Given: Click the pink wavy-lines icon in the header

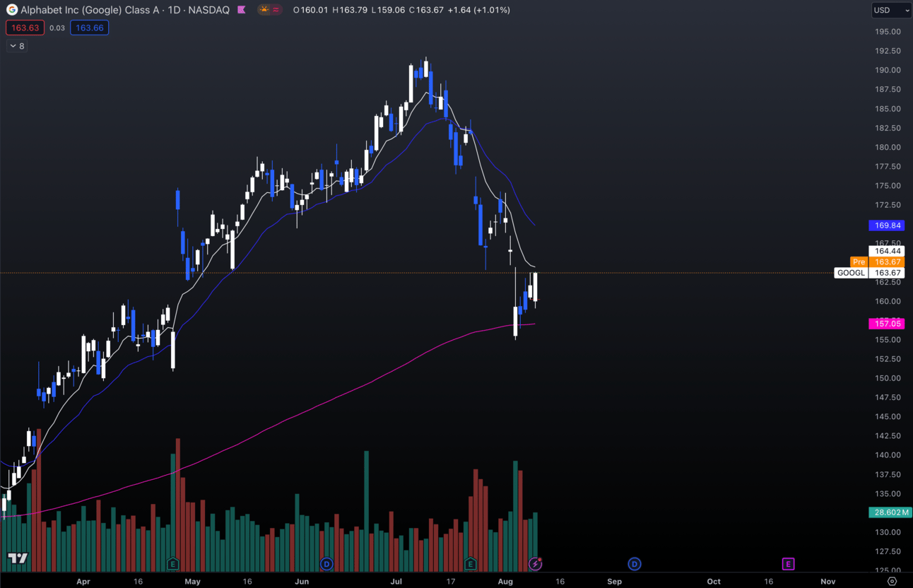Looking at the screenshot, I should click(x=276, y=10).
